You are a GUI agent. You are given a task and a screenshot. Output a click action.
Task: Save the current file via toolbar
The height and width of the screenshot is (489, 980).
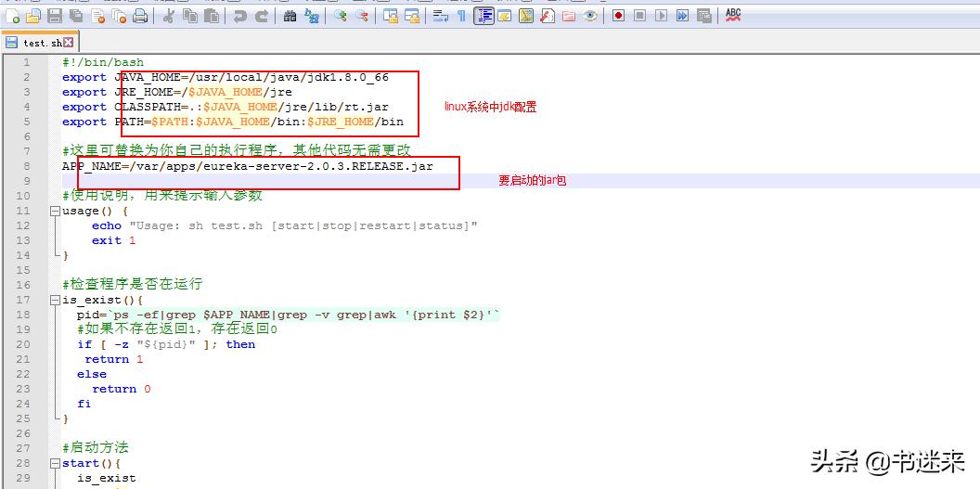(55, 16)
